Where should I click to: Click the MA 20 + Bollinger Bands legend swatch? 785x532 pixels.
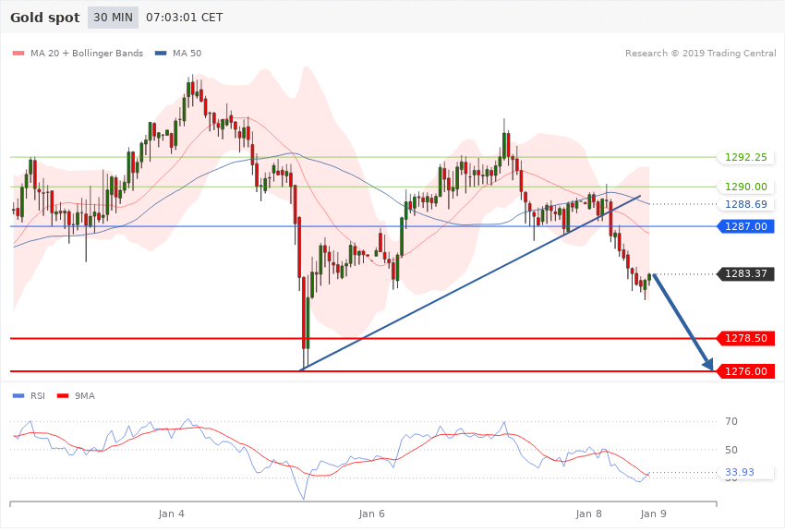(18, 53)
